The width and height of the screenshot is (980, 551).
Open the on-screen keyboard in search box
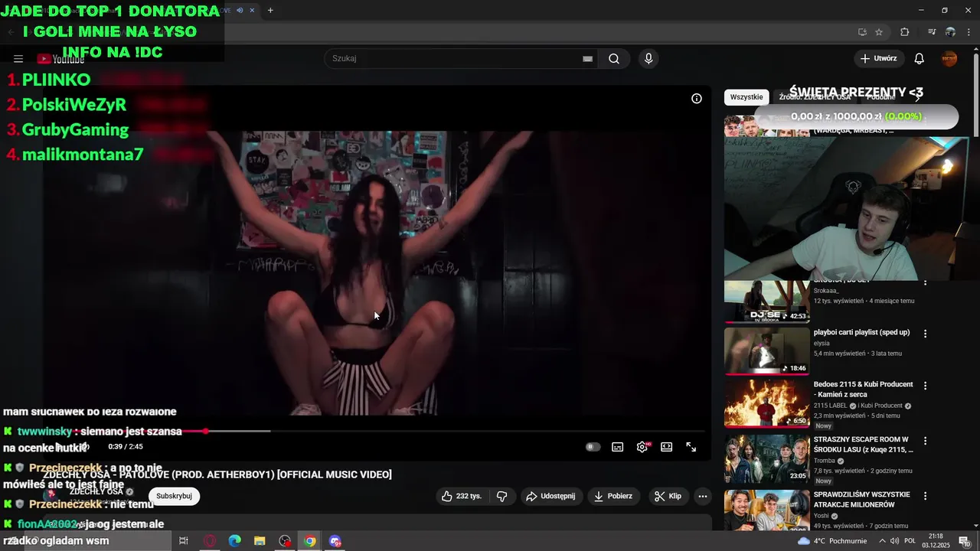coord(587,59)
